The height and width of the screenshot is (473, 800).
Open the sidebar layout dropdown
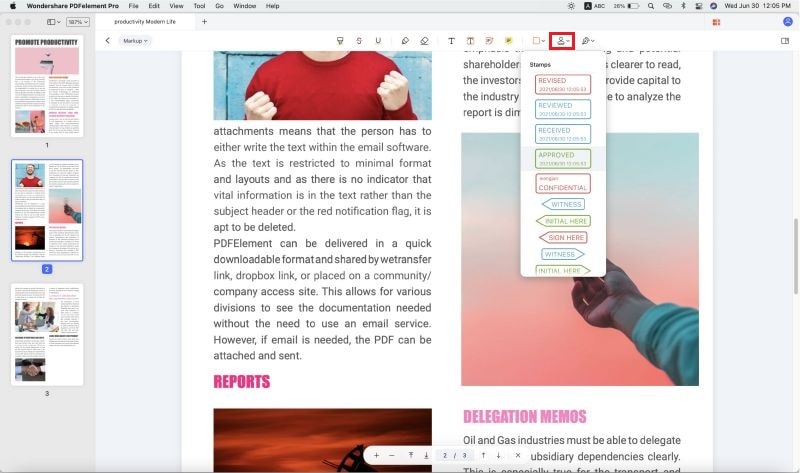(54, 22)
